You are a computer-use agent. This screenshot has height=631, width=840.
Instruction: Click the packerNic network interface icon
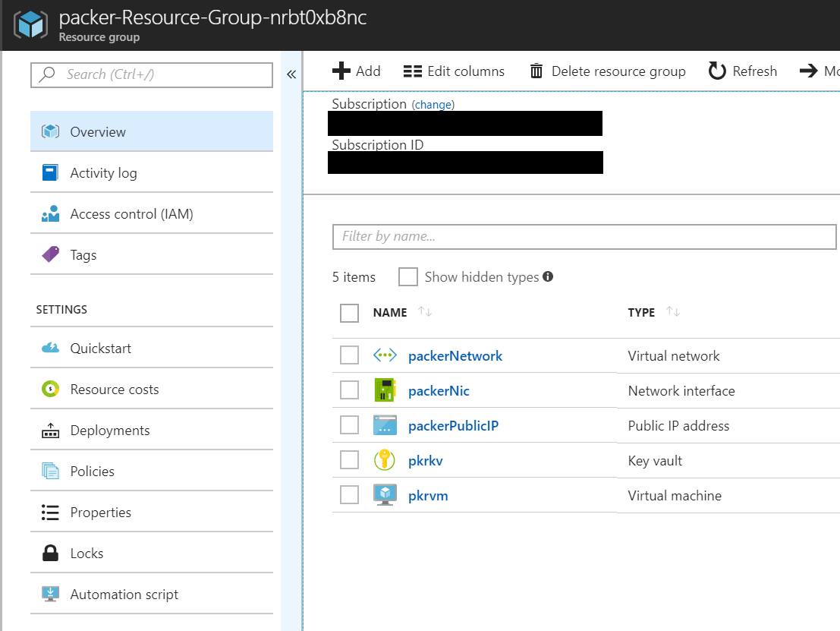(385, 390)
